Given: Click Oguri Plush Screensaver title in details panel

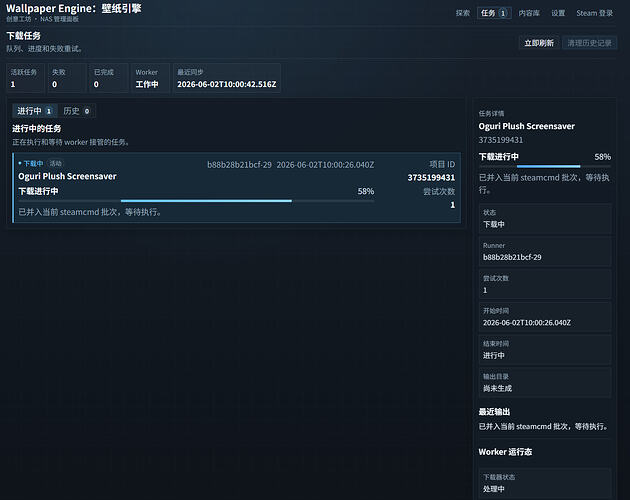Looking at the screenshot, I should [526, 126].
